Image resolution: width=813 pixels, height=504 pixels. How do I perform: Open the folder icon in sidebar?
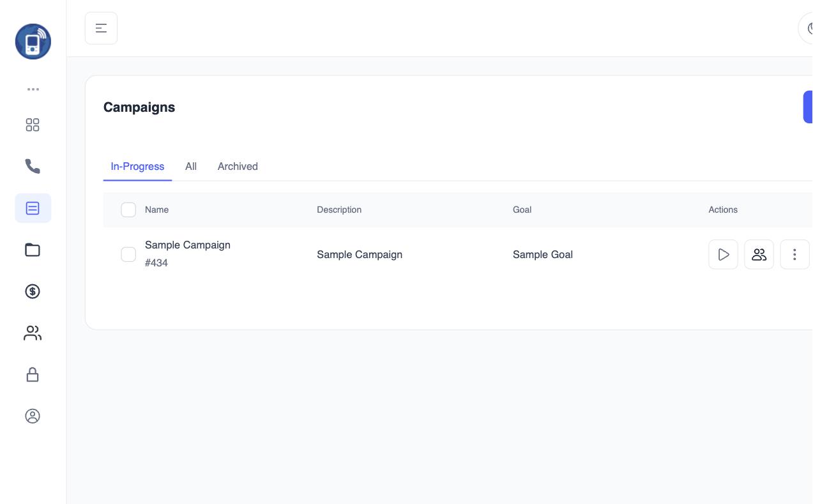coord(33,250)
